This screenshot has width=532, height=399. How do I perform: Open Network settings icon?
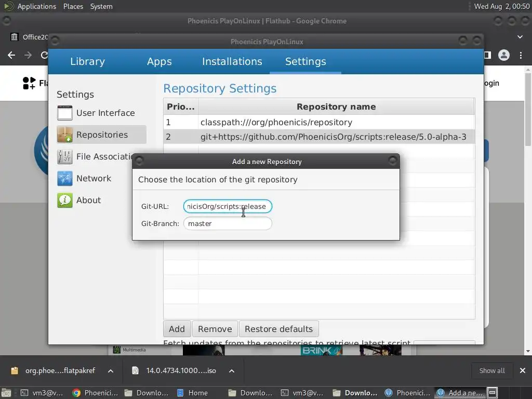click(x=64, y=179)
